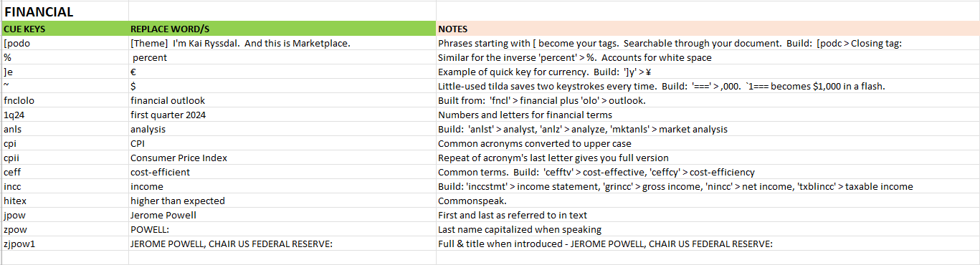The height and width of the screenshot is (265, 980).
Task: Click the first quarter 2024 cell
Action: (282, 115)
